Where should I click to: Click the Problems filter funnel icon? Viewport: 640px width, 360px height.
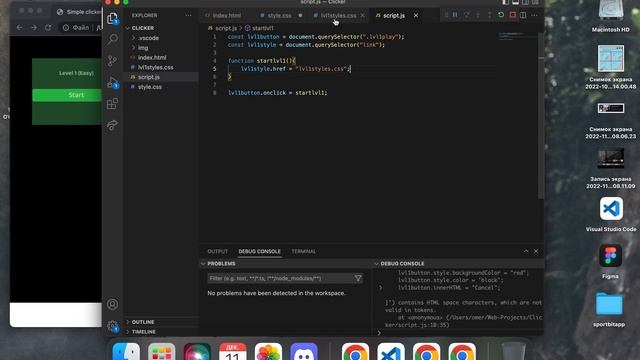click(x=358, y=278)
